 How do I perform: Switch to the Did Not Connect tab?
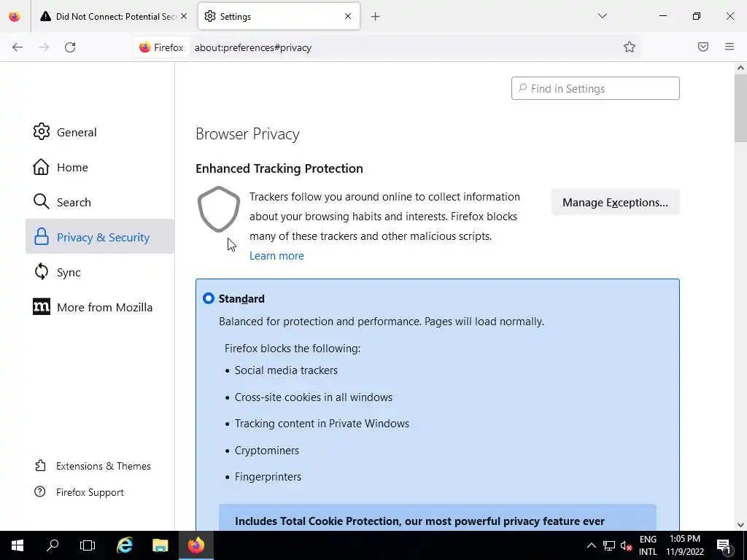(115, 16)
